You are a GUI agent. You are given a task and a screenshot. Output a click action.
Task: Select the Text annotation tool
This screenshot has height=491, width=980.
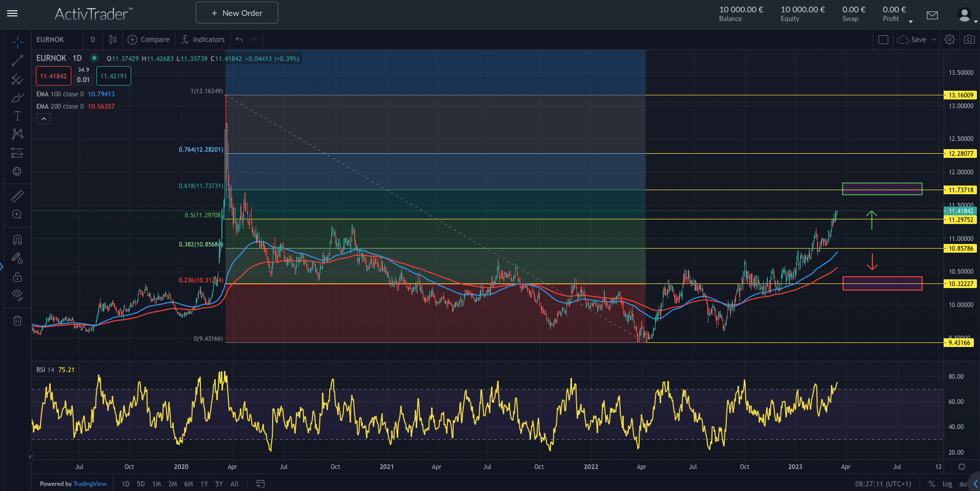(17, 116)
